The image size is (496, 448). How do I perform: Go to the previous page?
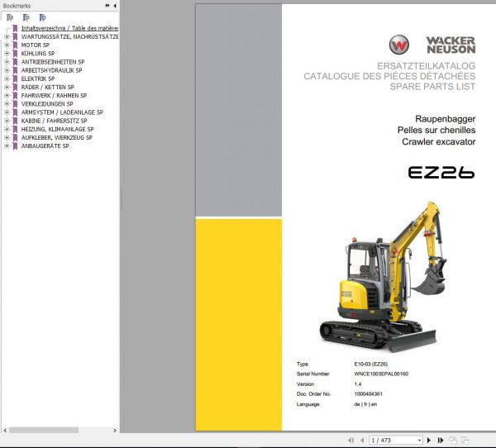click(362, 440)
